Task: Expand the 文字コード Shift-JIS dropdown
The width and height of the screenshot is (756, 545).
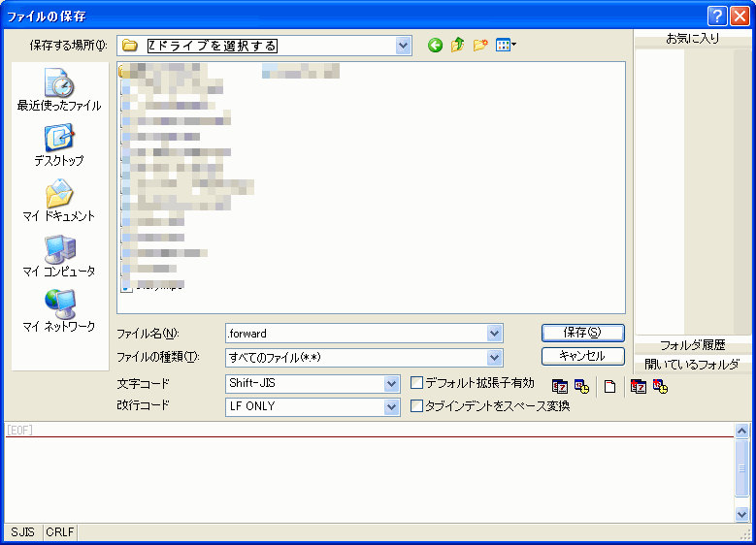Action: (x=392, y=384)
